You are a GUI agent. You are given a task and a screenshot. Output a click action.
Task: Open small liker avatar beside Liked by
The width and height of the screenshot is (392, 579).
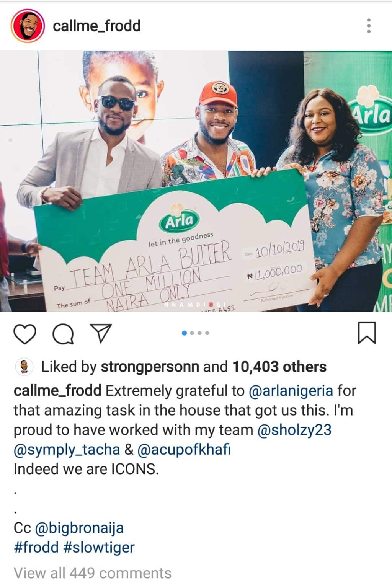(x=24, y=367)
